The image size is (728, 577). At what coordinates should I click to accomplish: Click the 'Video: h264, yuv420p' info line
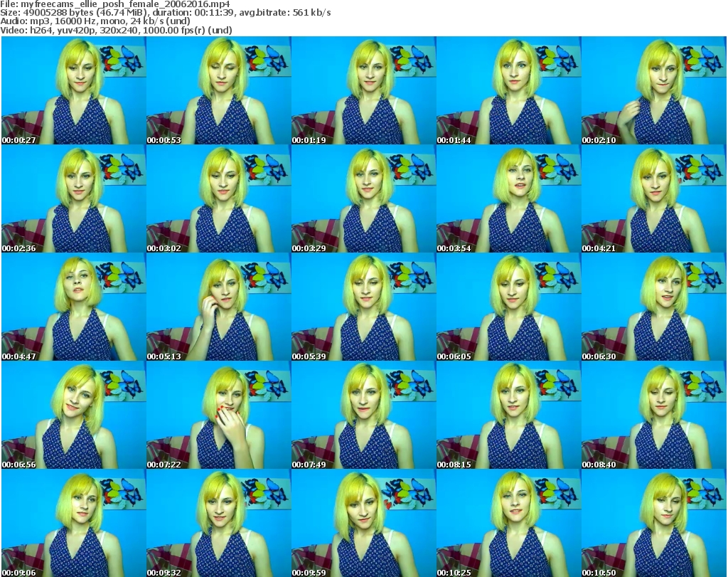coord(116,30)
